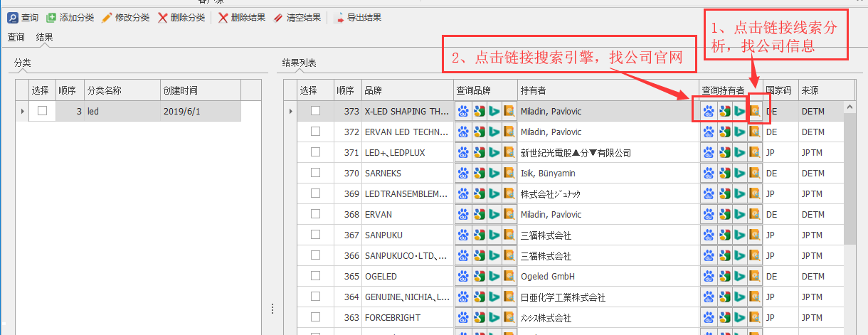Click the 2019/6/1 creation date cell
This screenshot has width=868, height=335.
(x=201, y=111)
